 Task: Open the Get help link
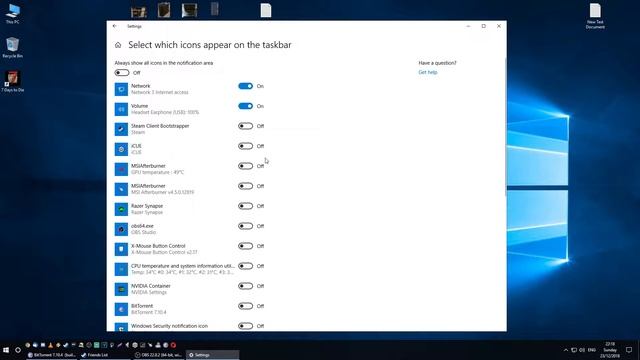[x=428, y=72]
